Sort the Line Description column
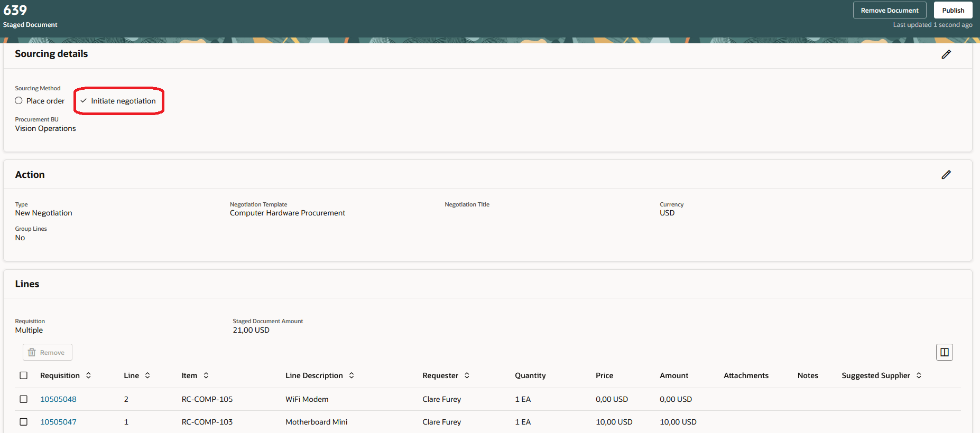 352,375
